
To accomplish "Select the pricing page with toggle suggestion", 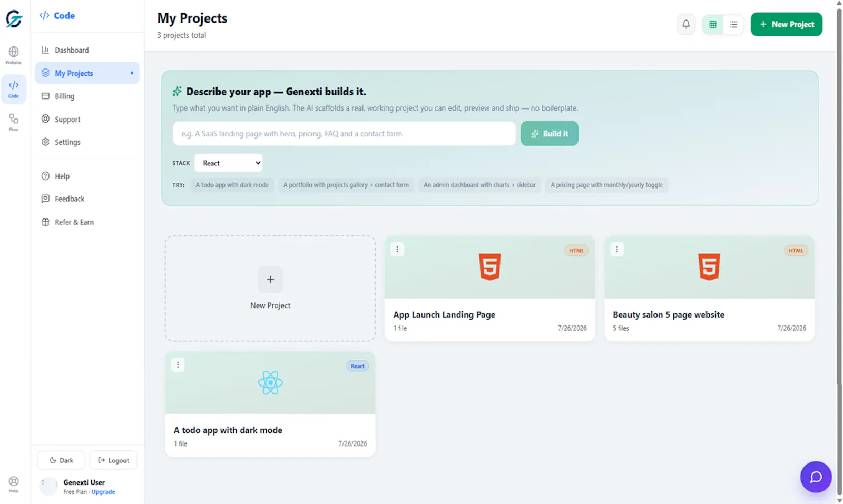I will (x=606, y=185).
